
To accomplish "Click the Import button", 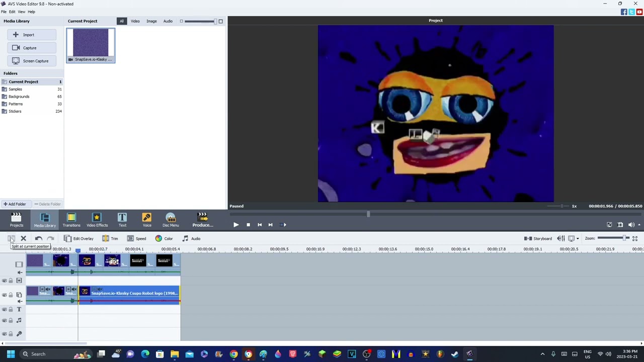I will [x=32, y=35].
